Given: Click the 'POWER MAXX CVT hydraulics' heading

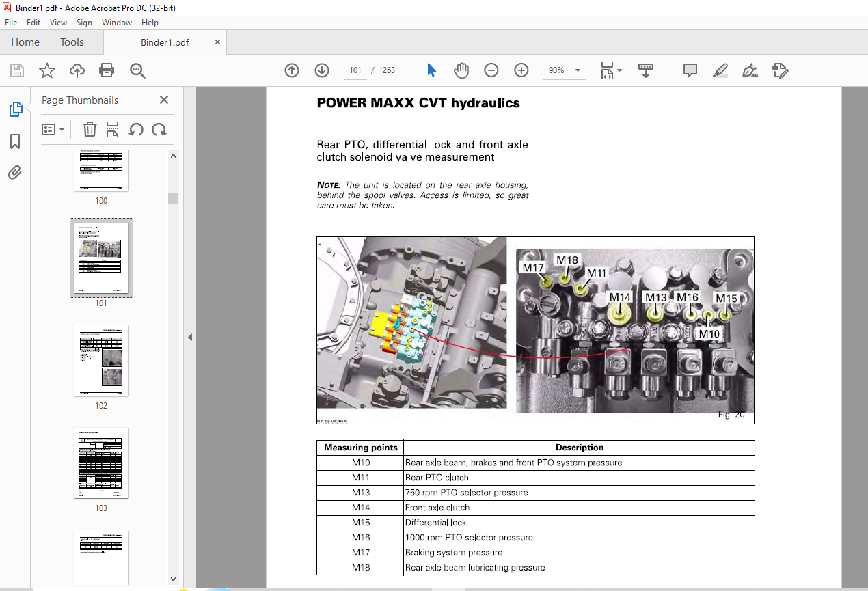Looking at the screenshot, I should pos(418,103).
